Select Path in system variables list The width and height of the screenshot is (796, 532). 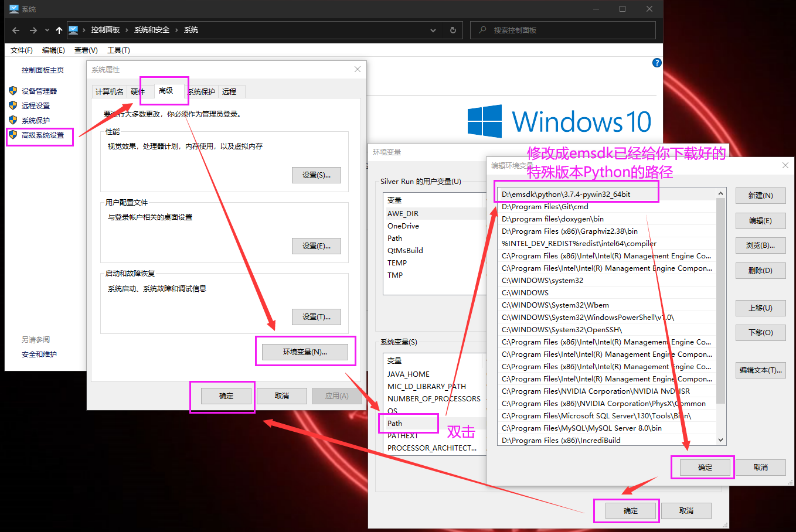coord(434,424)
